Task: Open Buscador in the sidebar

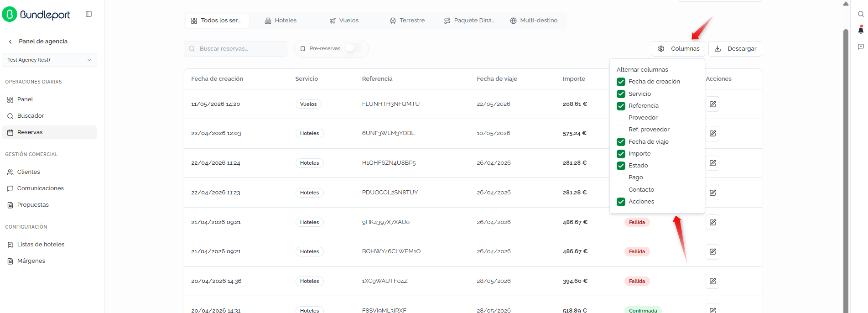Action: point(49,116)
